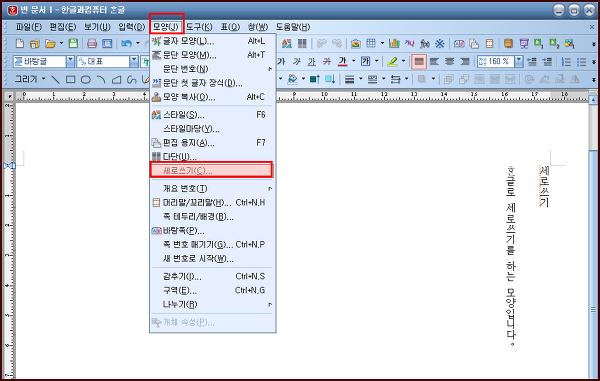Toggle italic 가 formatting
The width and height of the screenshot is (600, 381).
coord(297,62)
